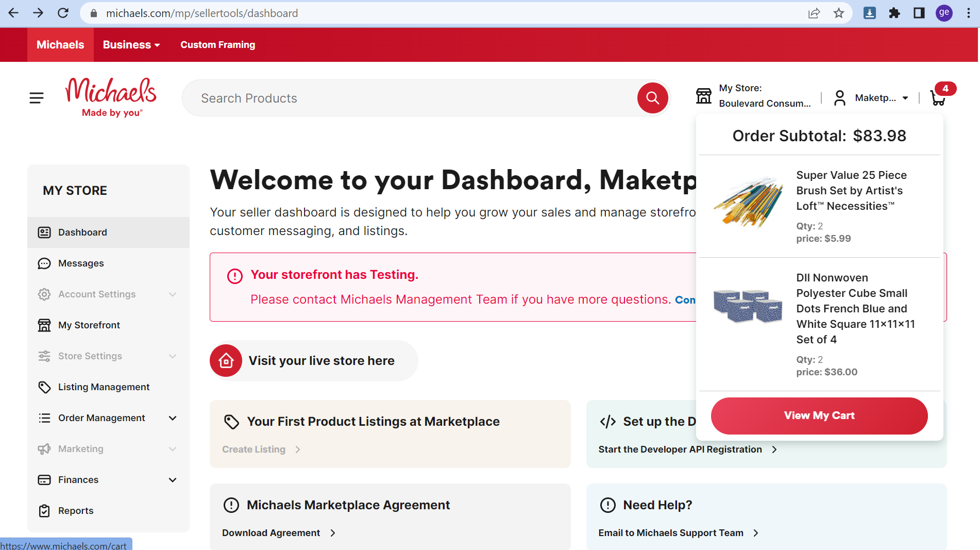Click the My Store storefront icon
980x550 pixels.
pyautogui.click(x=704, y=96)
